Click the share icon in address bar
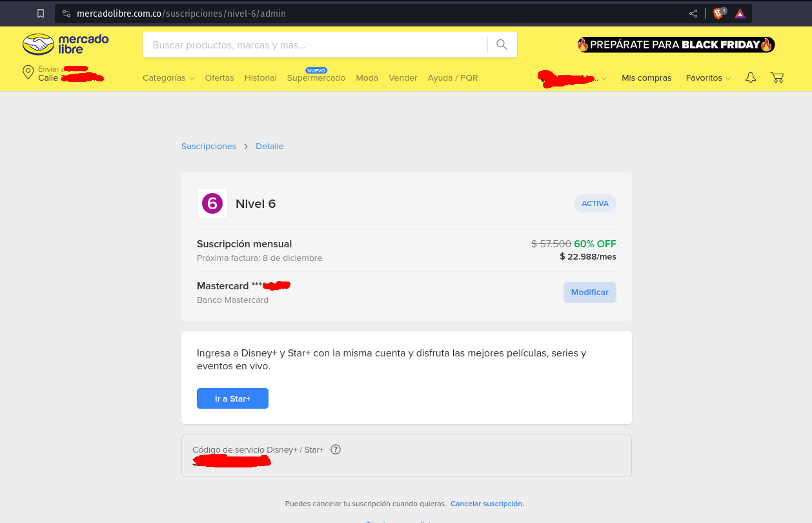 click(x=693, y=13)
